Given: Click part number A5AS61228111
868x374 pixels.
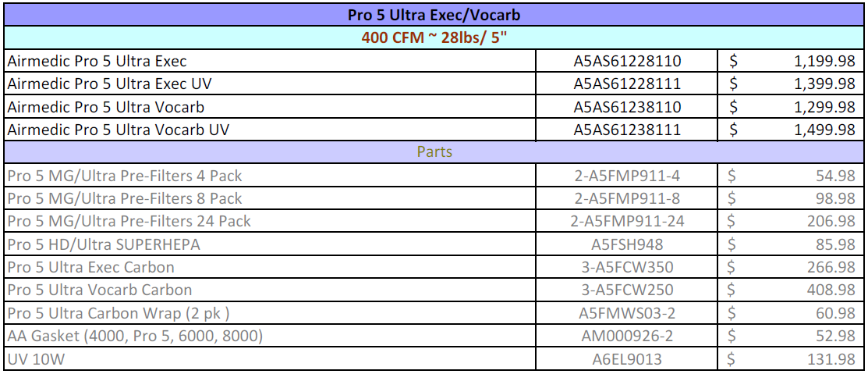Looking at the screenshot, I should coord(627,84).
